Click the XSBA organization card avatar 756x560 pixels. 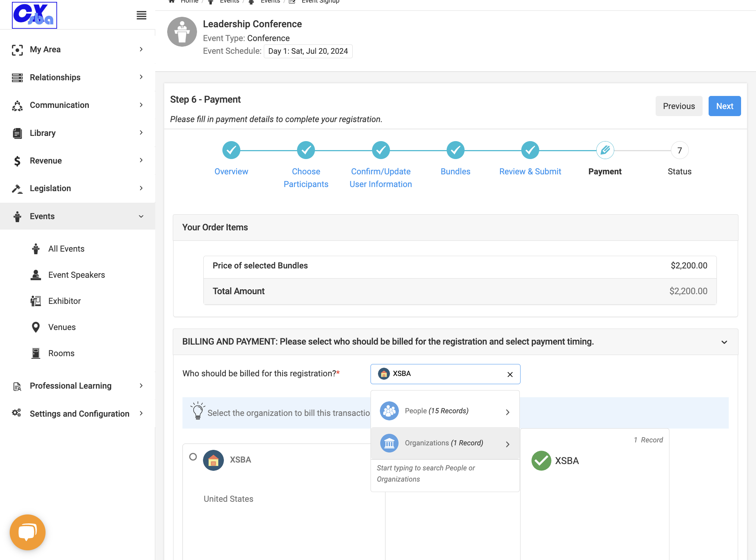[213, 460]
